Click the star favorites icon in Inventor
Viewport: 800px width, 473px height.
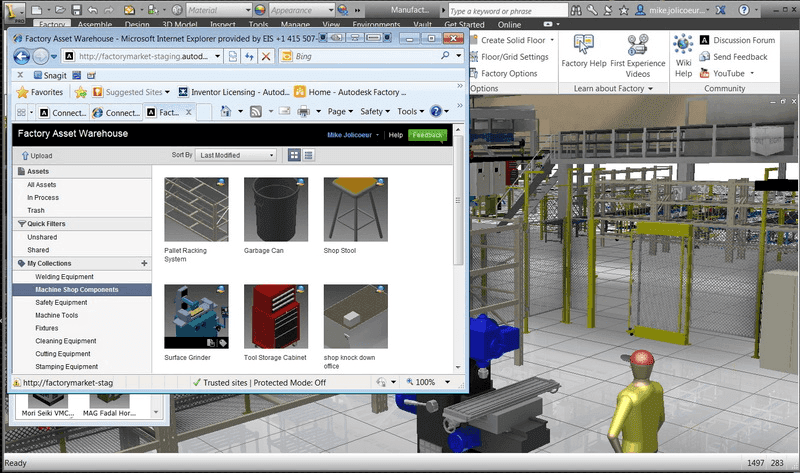click(623, 10)
